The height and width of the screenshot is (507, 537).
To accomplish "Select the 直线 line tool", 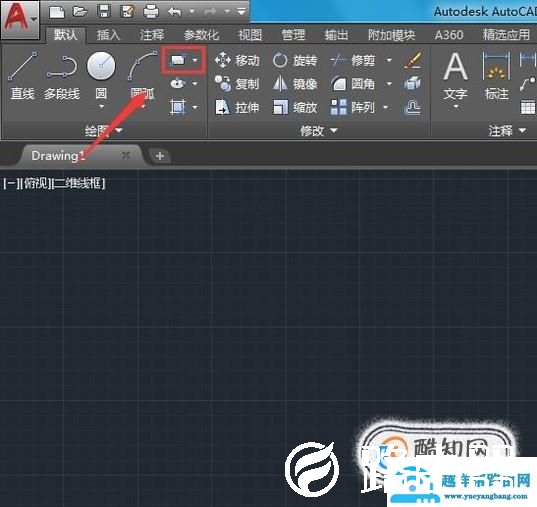I will [x=23, y=75].
